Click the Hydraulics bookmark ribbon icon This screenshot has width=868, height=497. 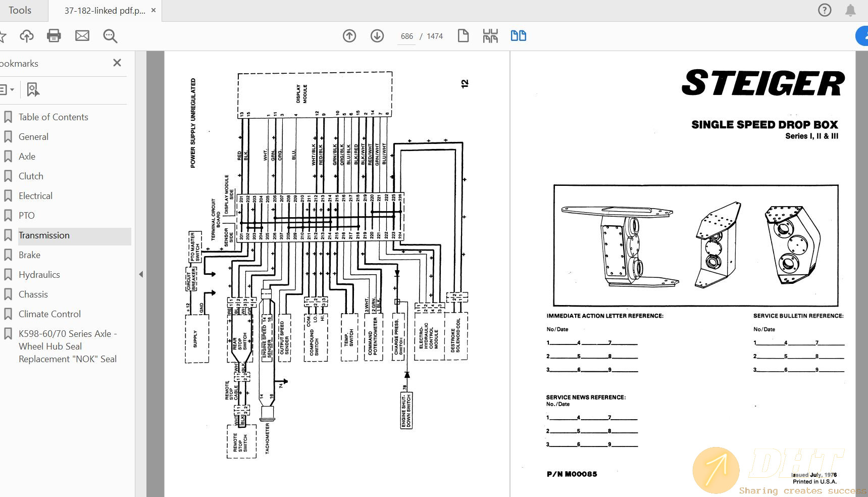tap(8, 275)
